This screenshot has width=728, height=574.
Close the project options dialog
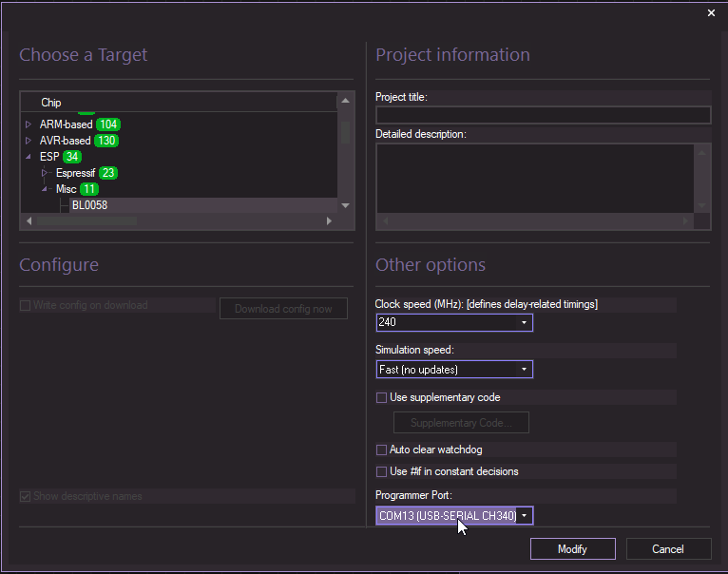coord(711,13)
